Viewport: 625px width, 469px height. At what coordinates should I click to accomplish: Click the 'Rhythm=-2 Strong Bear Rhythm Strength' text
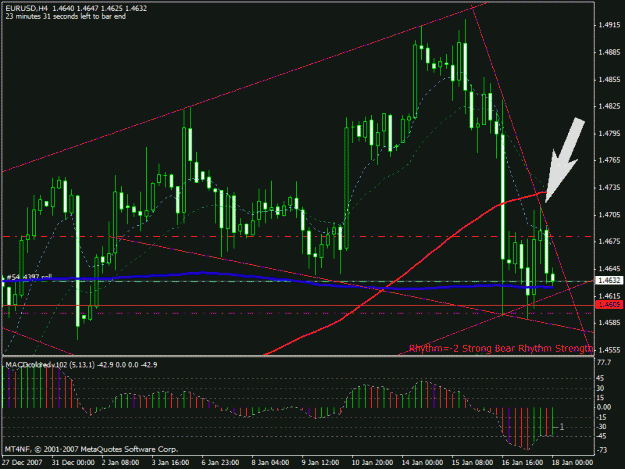(x=501, y=348)
